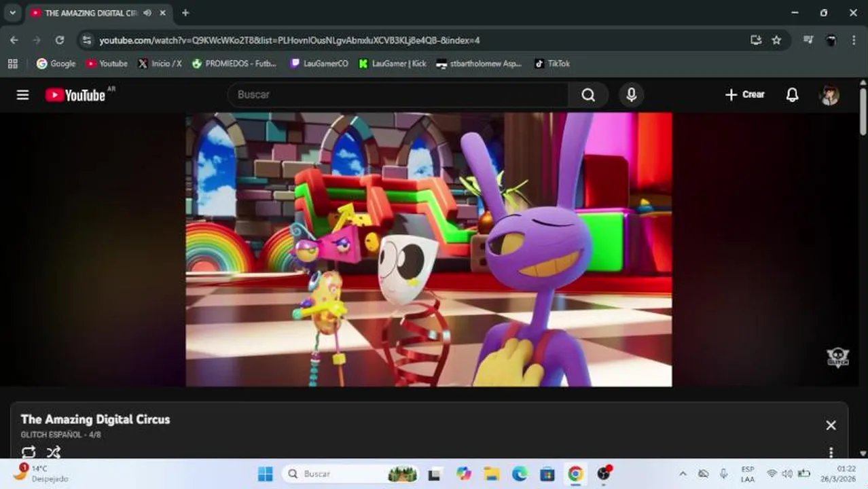Reload the YouTube page
Image resolution: width=868 pixels, height=489 pixels.
click(x=60, y=40)
